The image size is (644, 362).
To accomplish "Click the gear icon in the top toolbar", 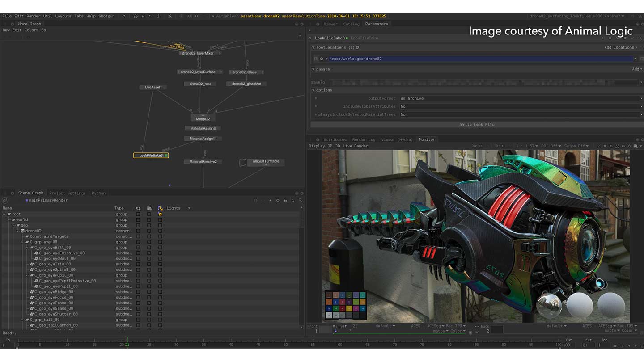I will [x=124, y=16].
